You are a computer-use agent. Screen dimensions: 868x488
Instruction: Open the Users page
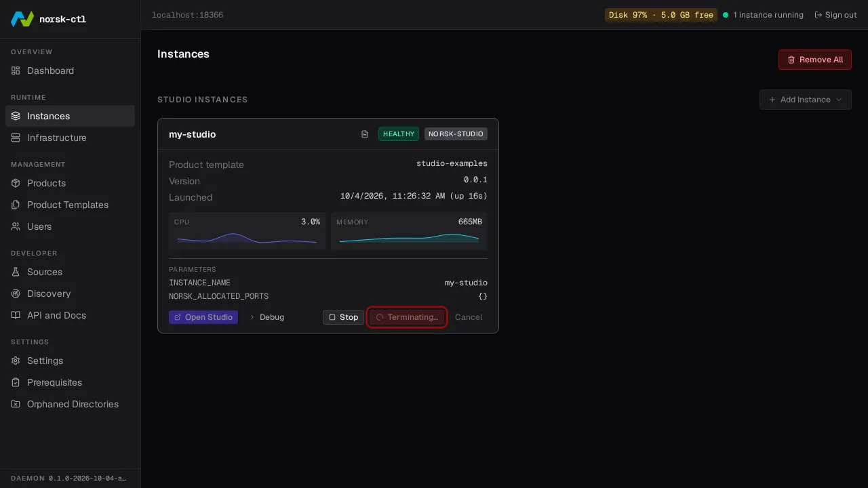point(70,226)
